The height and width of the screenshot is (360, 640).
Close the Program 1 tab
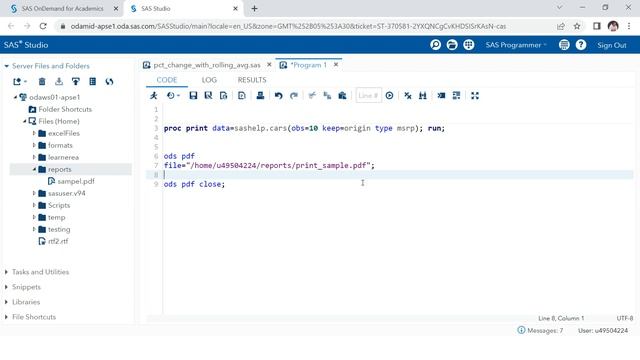tap(336, 64)
